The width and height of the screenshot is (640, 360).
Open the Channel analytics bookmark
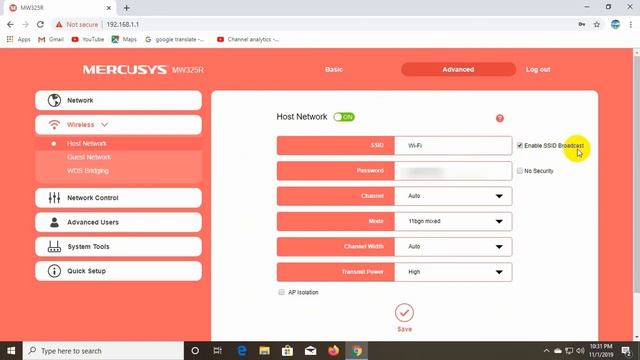[x=248, y=40]
